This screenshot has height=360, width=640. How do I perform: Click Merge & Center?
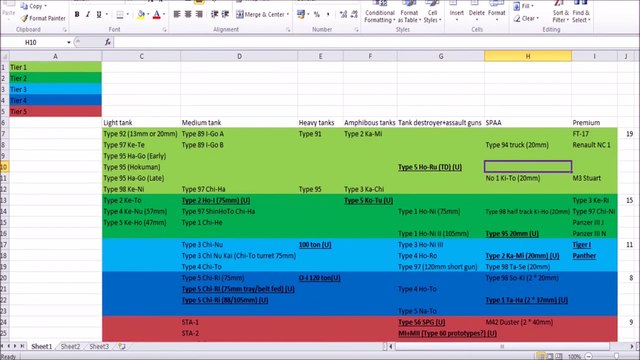(260, 14)
